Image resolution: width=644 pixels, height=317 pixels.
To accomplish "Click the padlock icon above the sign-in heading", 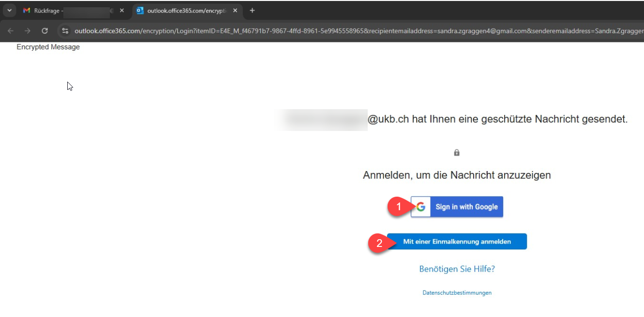I will point(457,153).
